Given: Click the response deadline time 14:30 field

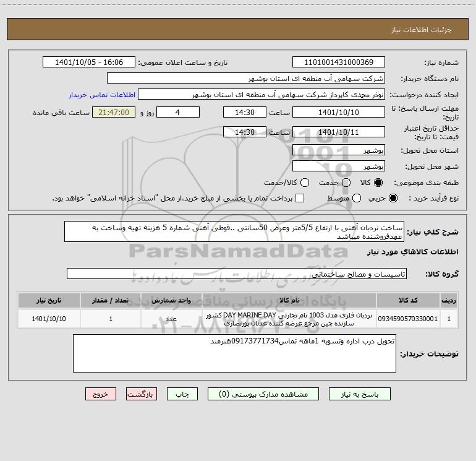Looking at the screenshot, I should tap(245, 112).
